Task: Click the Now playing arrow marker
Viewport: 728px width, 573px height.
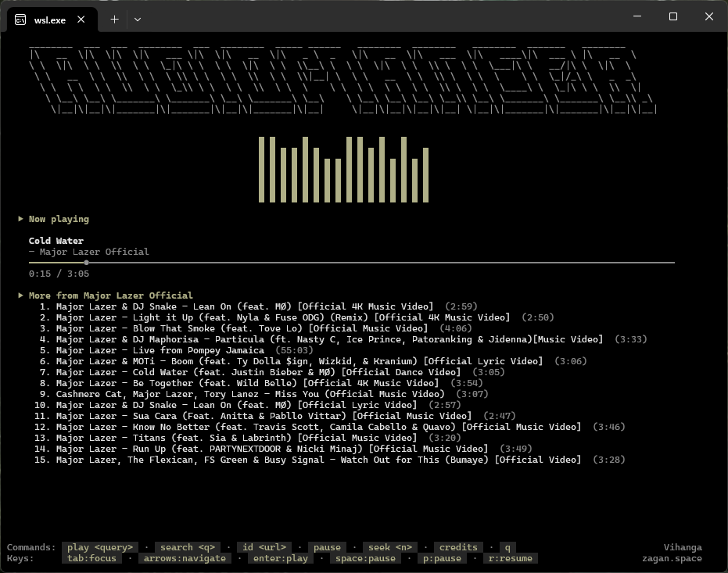Action: (20, 219)
